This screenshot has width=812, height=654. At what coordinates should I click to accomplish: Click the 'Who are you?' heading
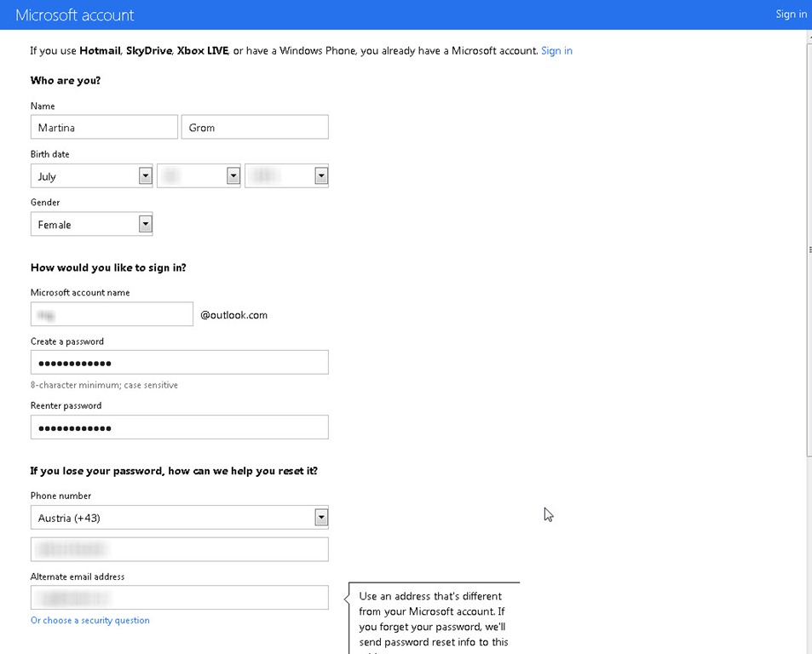(x=66, y=80)
